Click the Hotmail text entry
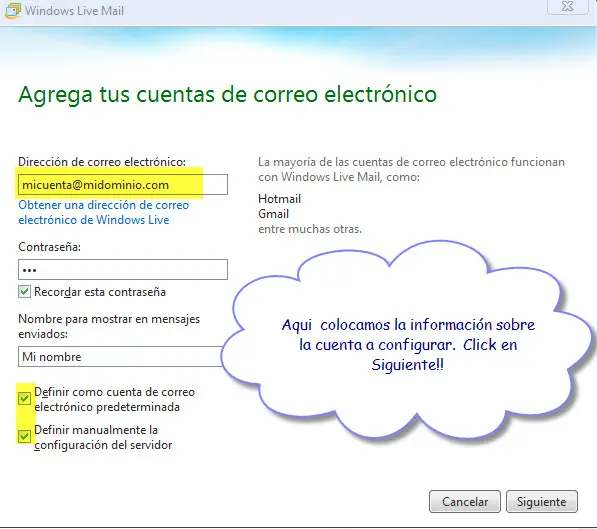Screen dimensions: 597x529 pos(279,199)
